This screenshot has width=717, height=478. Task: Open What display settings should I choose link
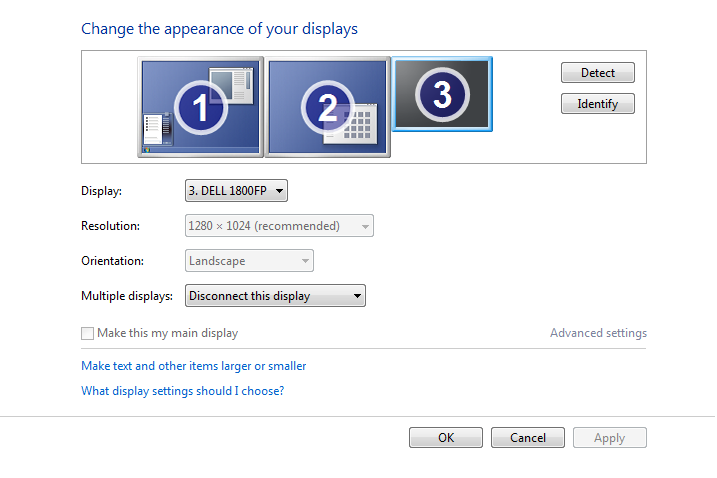[182, 391]
